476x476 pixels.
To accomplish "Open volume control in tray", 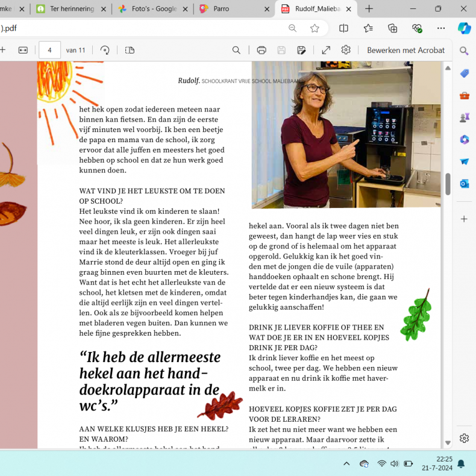I will click(394, 463).
